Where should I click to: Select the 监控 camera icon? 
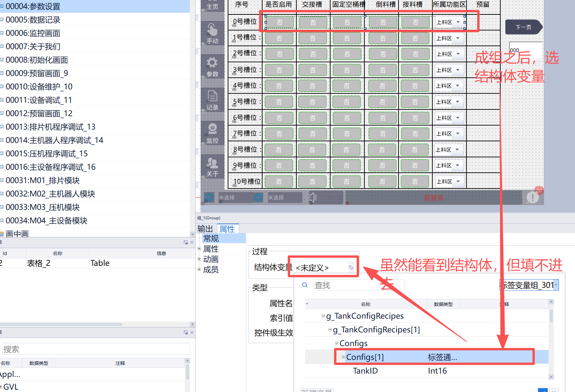click(x=212, y=129)
